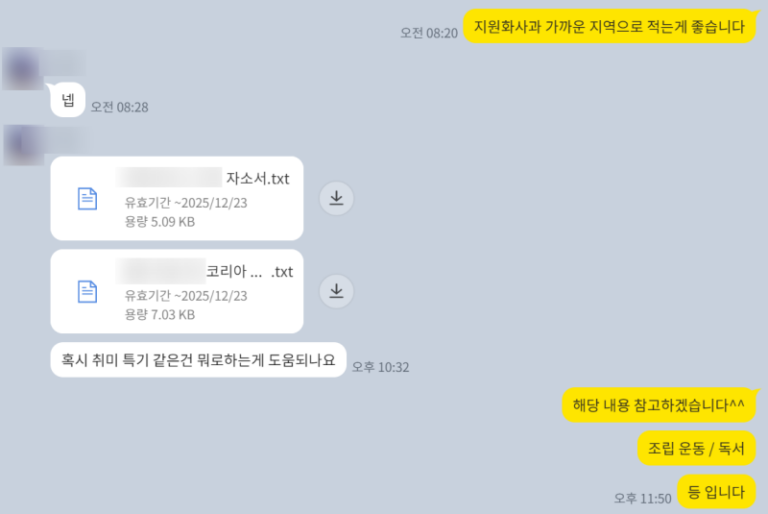
Task: Click the 오전 08:20 timestamp
Action: (429, 33)
